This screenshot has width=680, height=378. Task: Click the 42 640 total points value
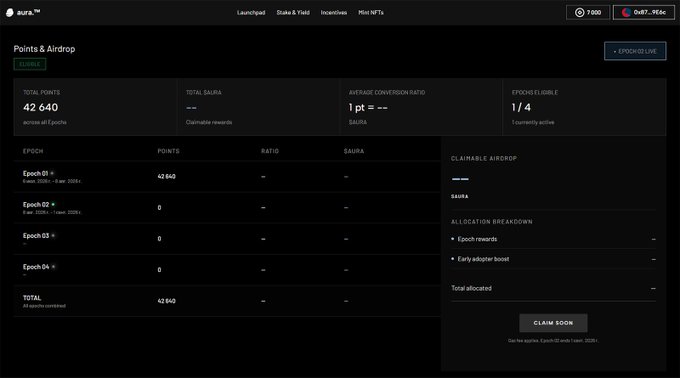pyautogui.click(x=40, y=107)
